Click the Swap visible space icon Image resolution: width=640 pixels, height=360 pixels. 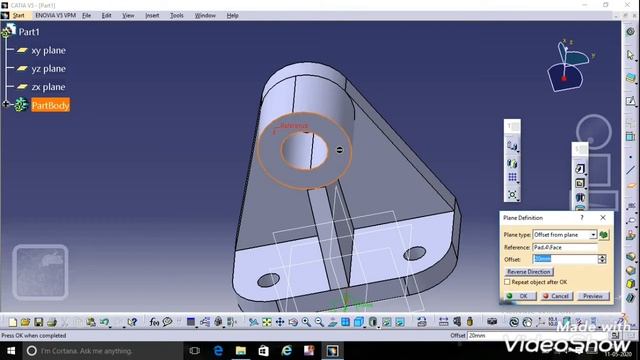[x=400, y=322]
